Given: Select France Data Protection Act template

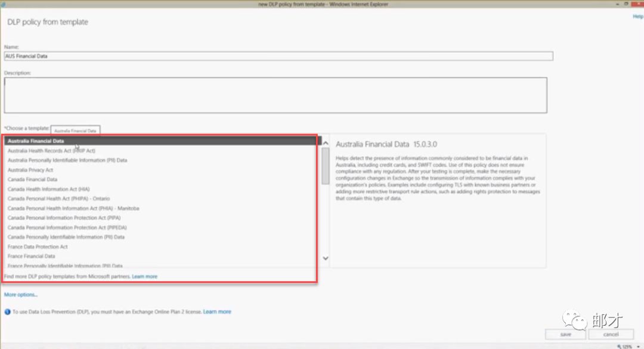Looking at the screenshot, I should [x=38, y=247].
